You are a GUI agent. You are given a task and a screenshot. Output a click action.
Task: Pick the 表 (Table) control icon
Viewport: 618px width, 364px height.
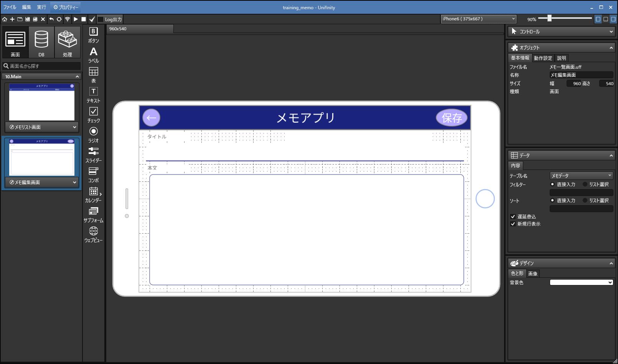pos(93,72)
